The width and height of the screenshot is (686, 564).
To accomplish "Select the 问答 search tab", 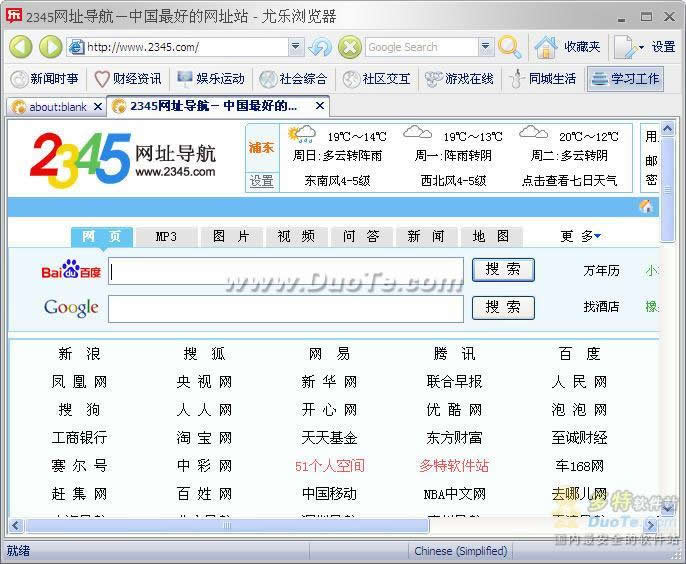I will [x=361, y=237].
